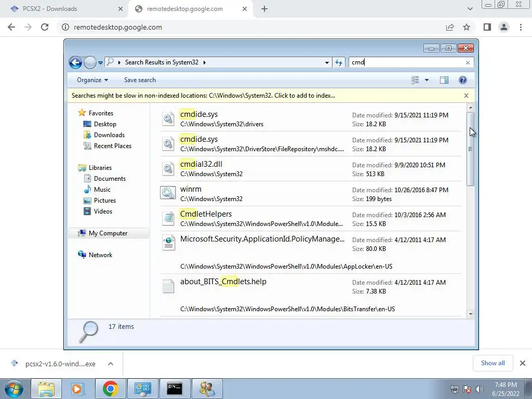Screen dimensions: 532x399
Task: Click Save search in the toolbar
Action: (x=140, y=80)
